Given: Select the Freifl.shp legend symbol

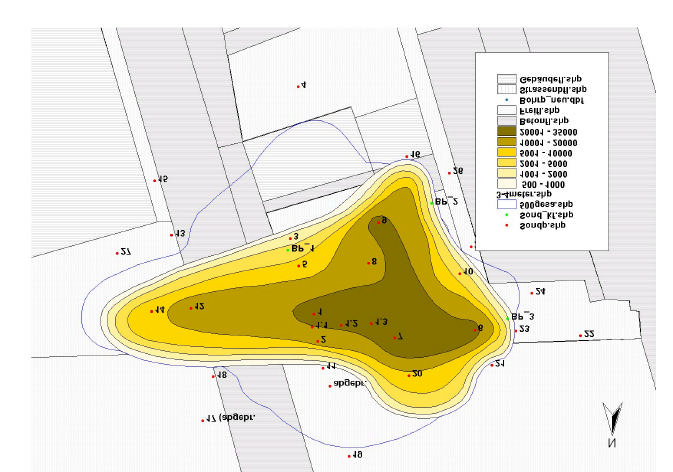Looking at the screenshot, I should tap(506, 110).
